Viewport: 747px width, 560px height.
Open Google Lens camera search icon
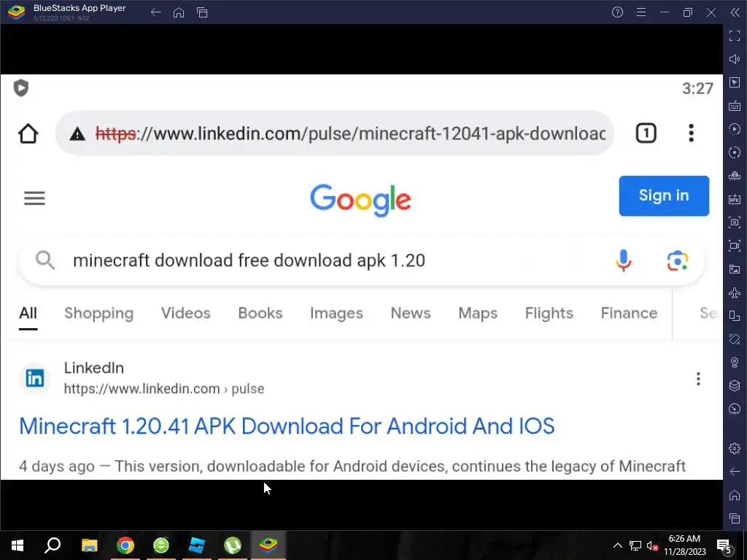coord(678,261)
